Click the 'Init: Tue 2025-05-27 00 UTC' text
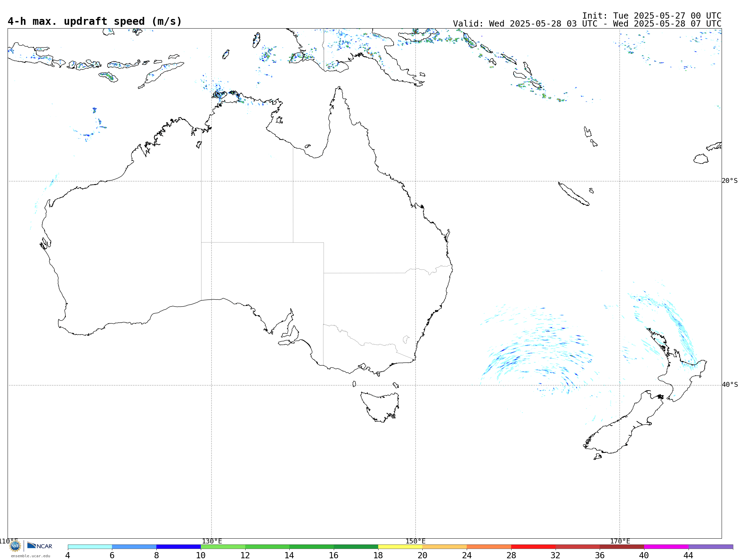This screenshot has width=744, height=560. coord(651,16)
